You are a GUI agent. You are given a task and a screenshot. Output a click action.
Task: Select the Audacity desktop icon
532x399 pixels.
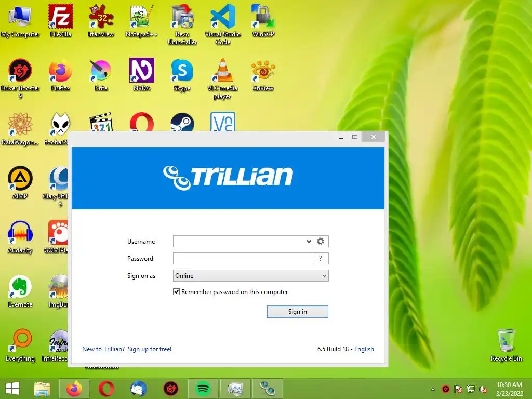pos(20,237)
